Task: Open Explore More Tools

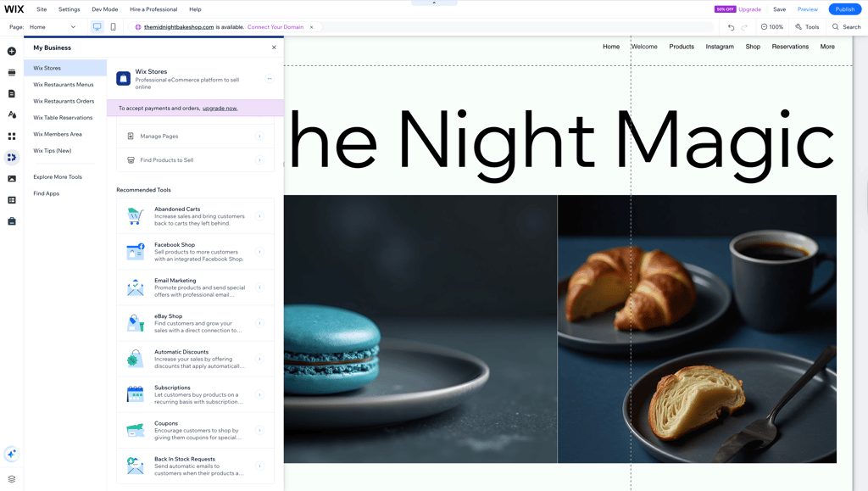Action: (x=58, y=177)
